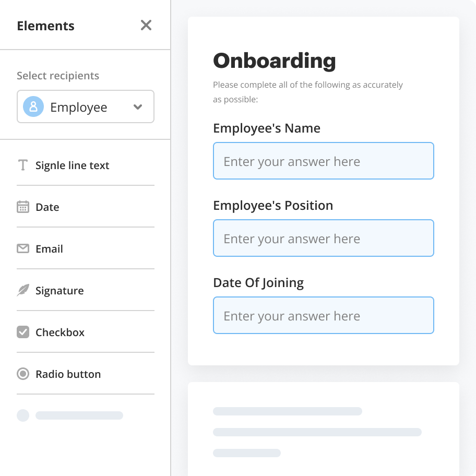Click the gray progress placeholder bar

pos(79,415)
